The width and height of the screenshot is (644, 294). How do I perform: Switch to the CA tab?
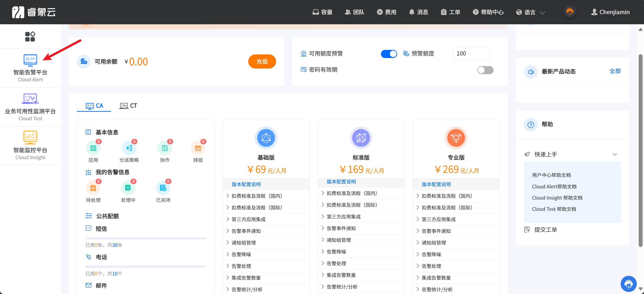click(94, 106)
